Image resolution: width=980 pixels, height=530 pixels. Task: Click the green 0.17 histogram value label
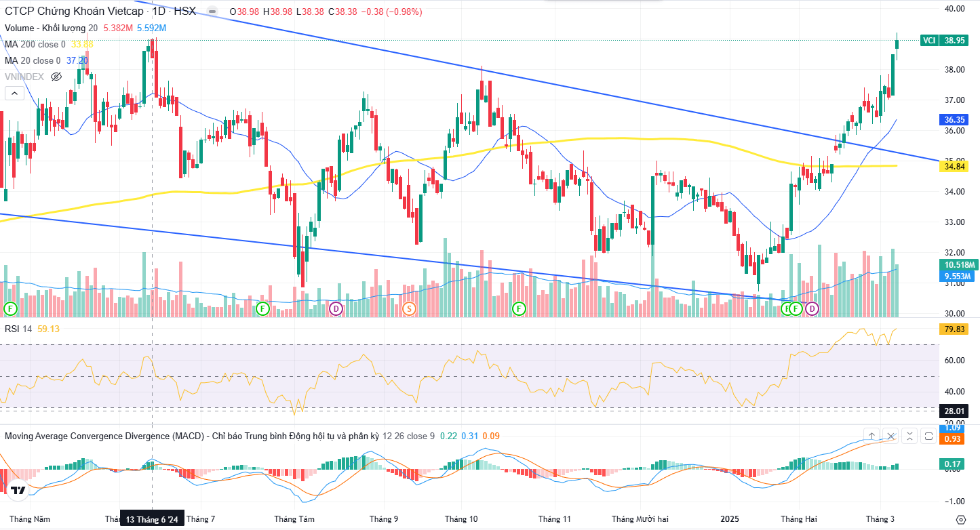click(953, 464)
